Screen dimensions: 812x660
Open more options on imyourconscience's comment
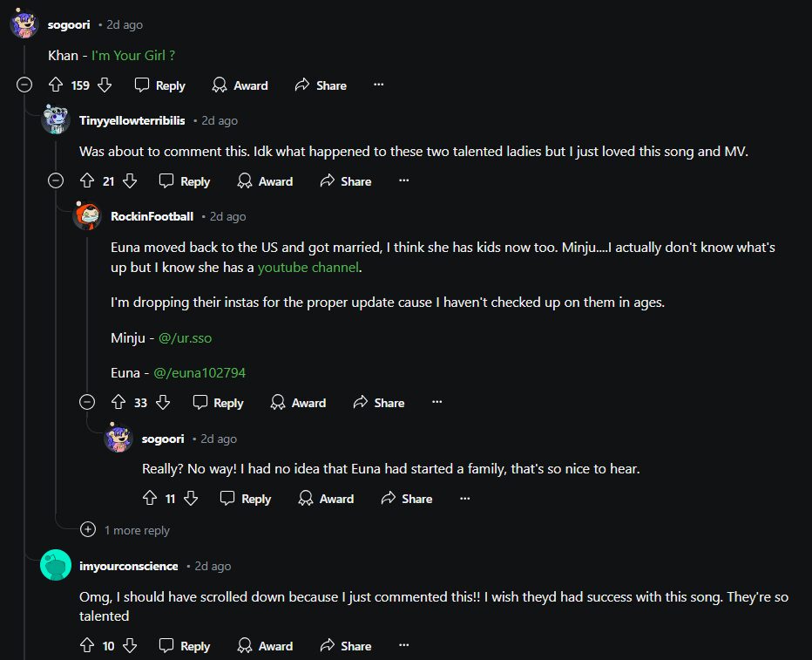coord(403,646)
